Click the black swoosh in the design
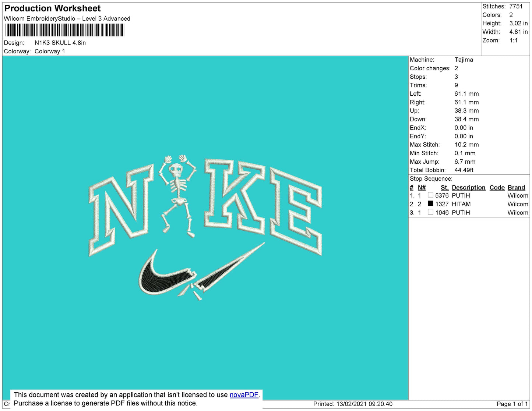532x411 pixels. pyautogui.click(x=202, y=272)
